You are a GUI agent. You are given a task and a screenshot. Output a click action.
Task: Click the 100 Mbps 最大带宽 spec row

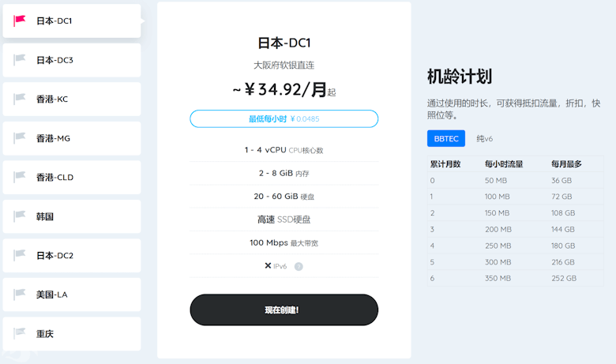point(284,242)
